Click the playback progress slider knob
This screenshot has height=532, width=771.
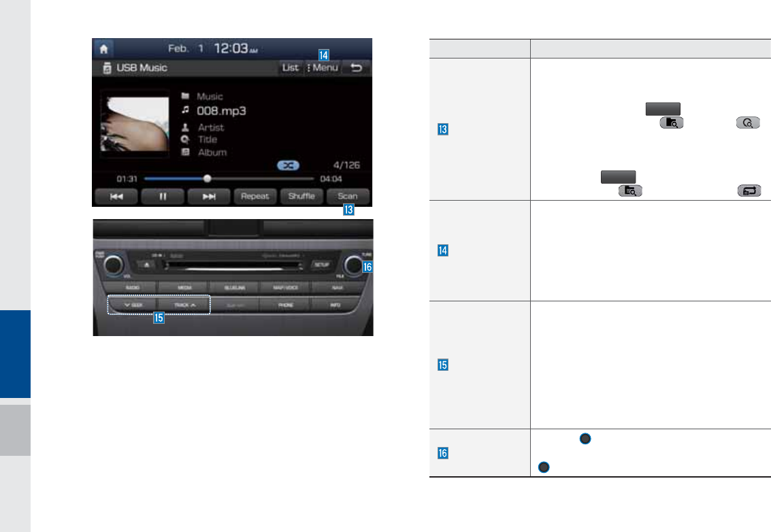point(208,178)
